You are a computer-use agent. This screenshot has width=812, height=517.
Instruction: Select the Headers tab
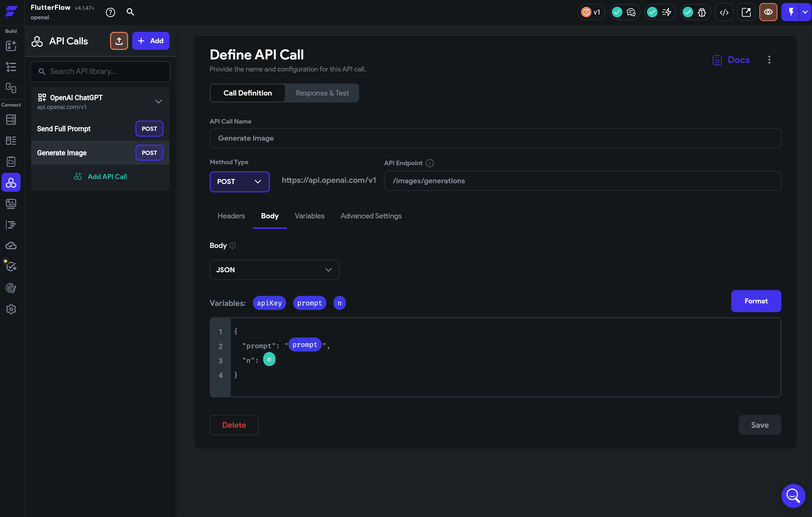point(231,216)
